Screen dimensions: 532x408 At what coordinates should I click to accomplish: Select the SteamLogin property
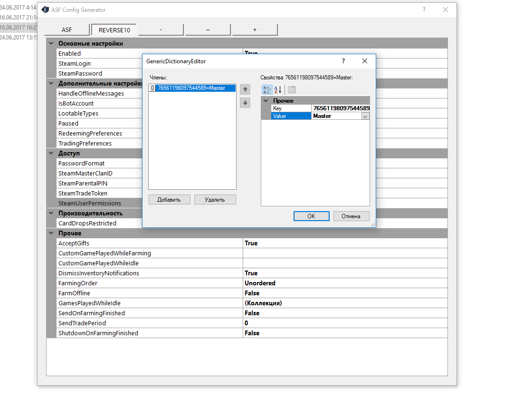coord(99,64)
